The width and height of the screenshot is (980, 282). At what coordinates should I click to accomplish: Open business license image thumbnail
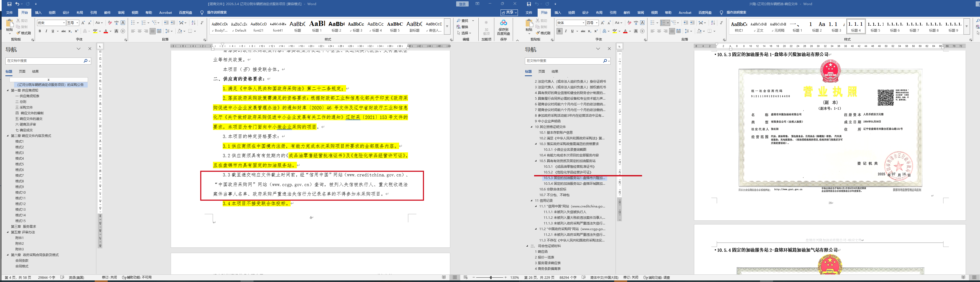(830, 128)
